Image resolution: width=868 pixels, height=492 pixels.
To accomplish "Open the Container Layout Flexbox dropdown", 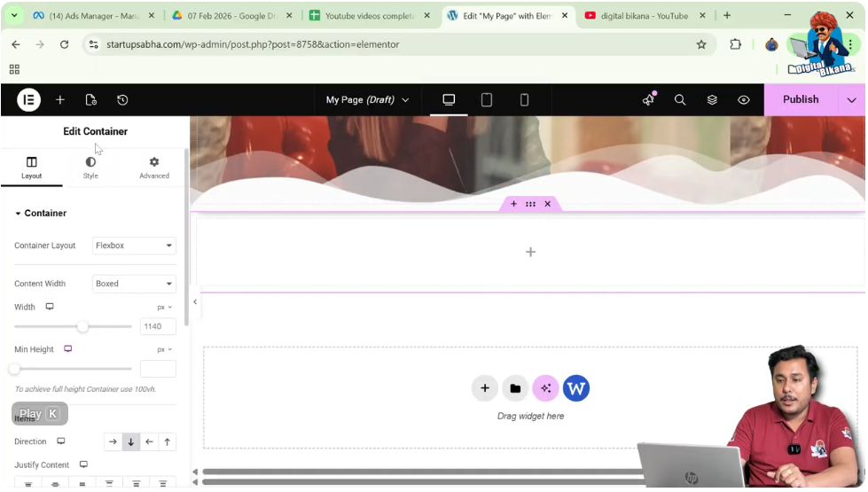I will click(x=134, y=246).
